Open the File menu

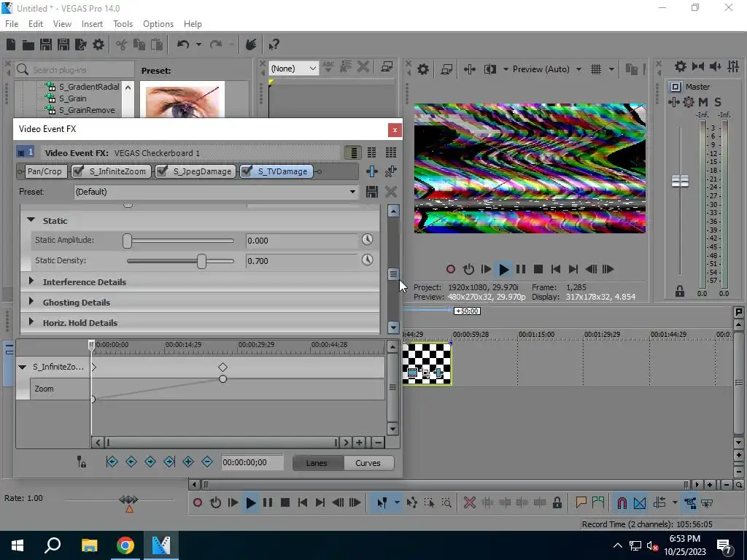pyautogui.click(x=12, y=24)
